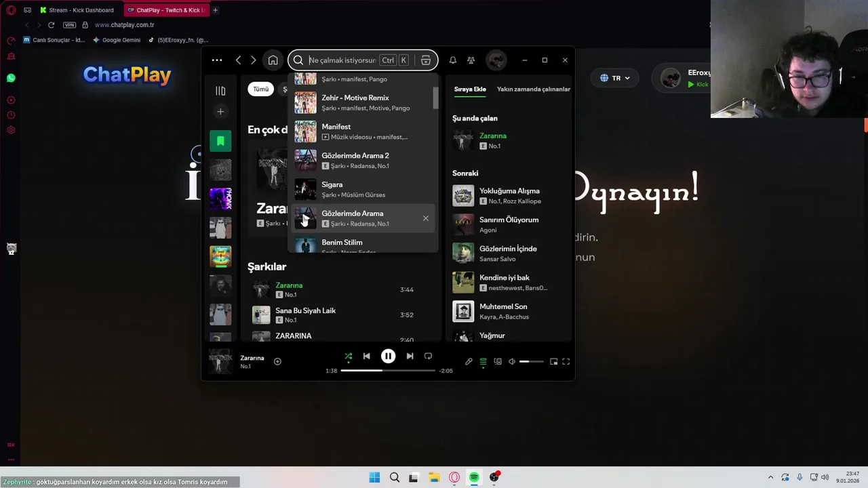Screen dimensions: 868x488
Task: Open Friend Activity icon in Spotify
Action: pos(471,60)
